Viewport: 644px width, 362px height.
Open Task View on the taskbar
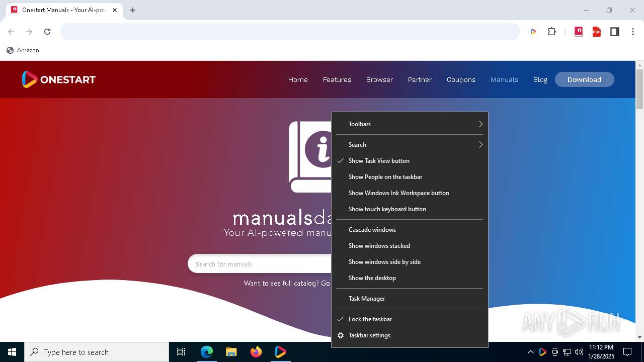click(x=181, y=352)
